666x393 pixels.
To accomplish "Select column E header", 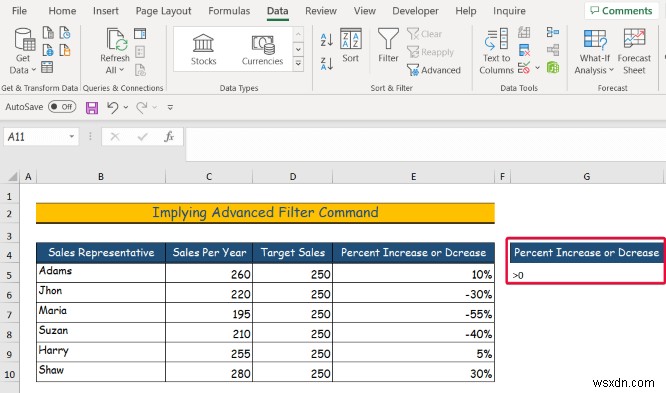I will point(413,176).
